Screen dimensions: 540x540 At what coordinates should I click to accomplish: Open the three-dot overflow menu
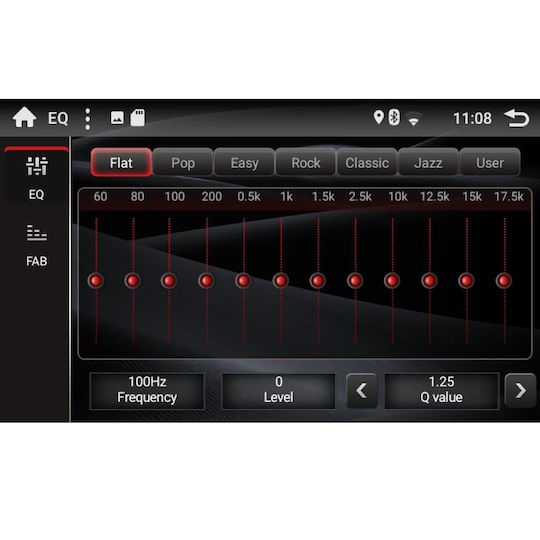point(87,119)
